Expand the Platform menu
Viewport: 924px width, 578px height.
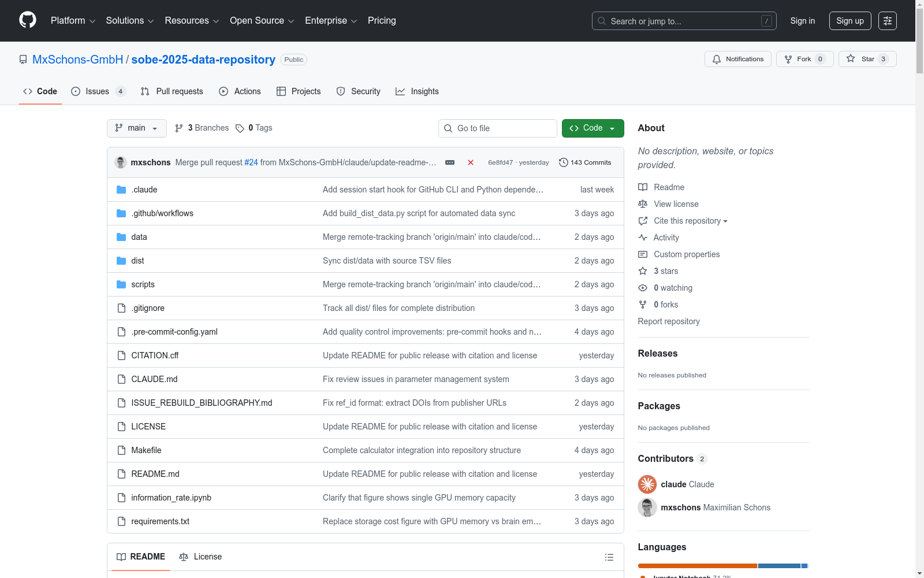73,21
